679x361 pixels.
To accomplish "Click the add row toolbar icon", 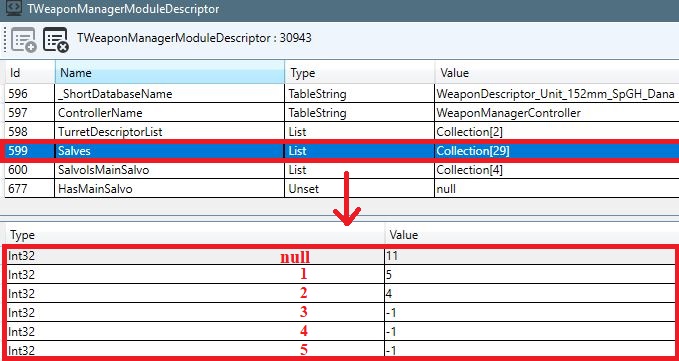I will coord(23,40).
